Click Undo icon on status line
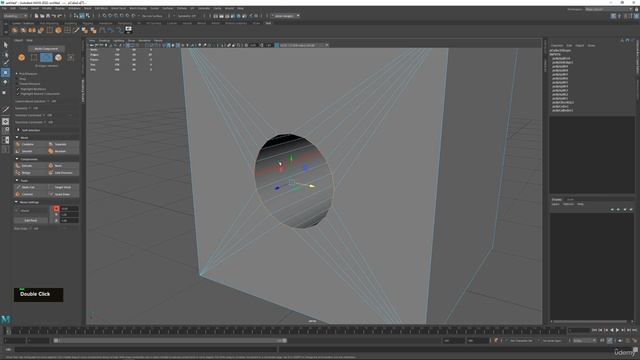Screen dimensions: 640x360 coord(53,16)
